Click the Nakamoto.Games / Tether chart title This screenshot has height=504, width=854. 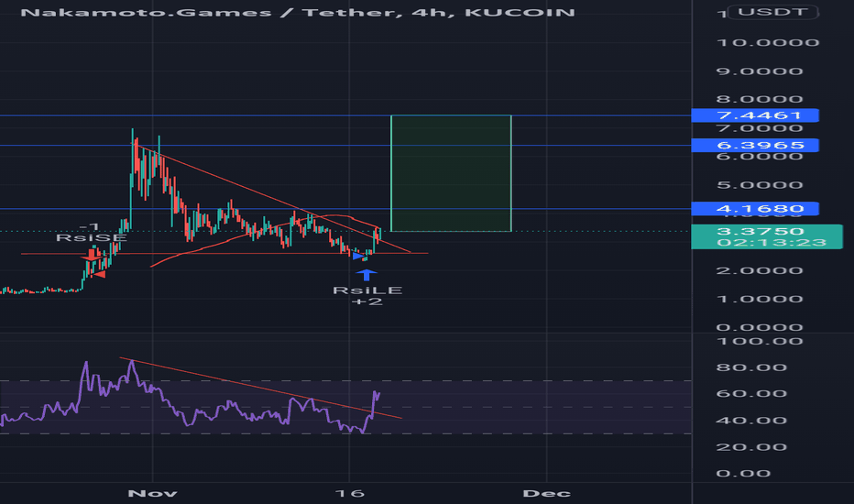click(x=298, y=13)
